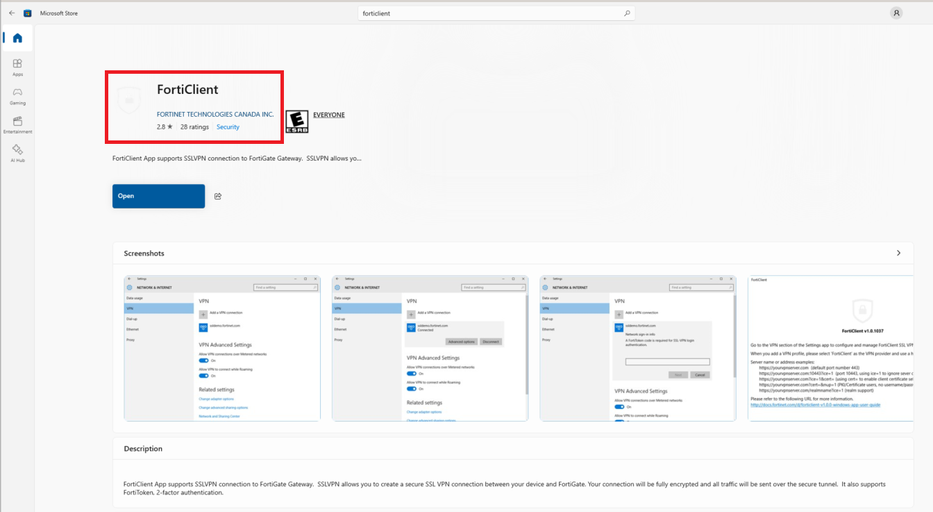Click the FortiClient shield app icon
Viewport: 933px width, 512px height.
point(129,99)
